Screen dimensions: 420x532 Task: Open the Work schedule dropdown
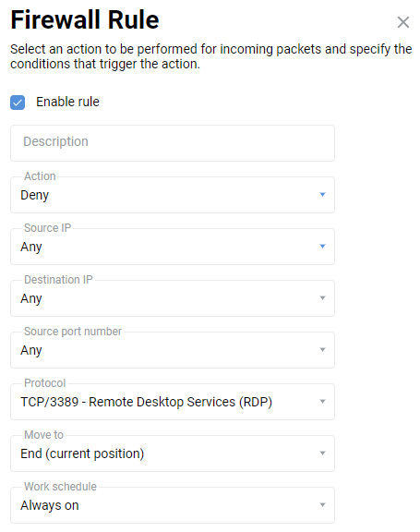pos(173,505)
